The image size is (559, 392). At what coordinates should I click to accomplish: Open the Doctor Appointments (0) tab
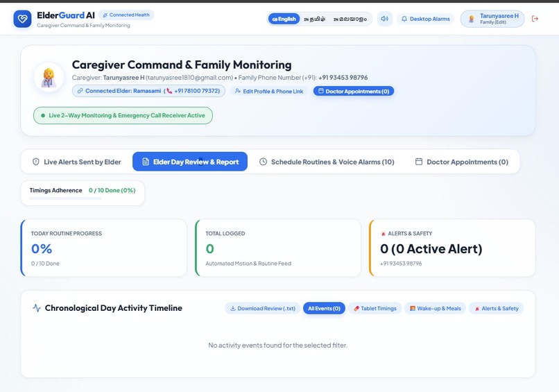pyautogui.click(x=462, y=162)
